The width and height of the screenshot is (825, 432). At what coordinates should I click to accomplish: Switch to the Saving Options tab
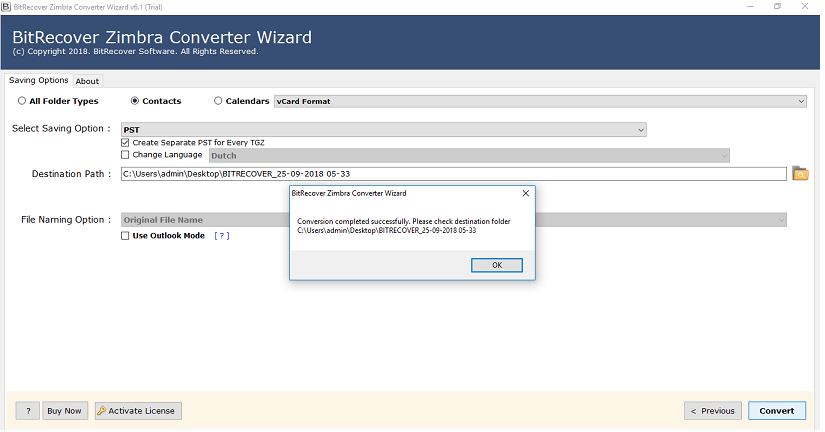38,80
